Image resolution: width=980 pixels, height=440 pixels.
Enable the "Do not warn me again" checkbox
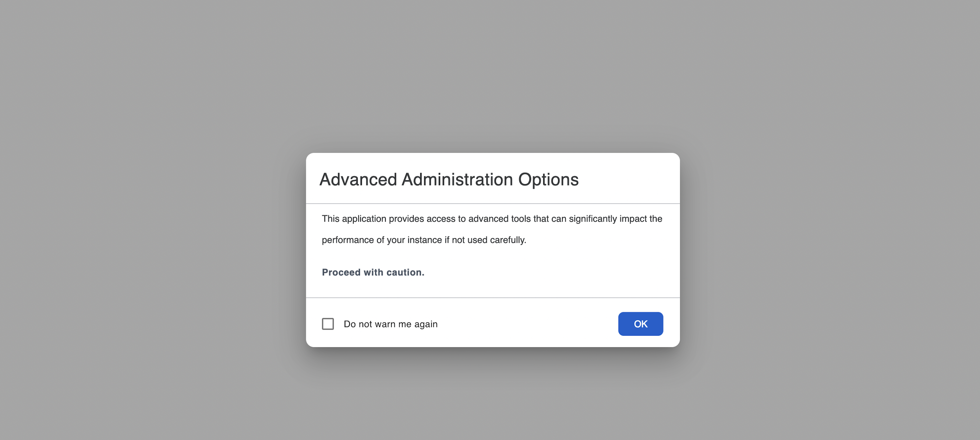[328, 324]
